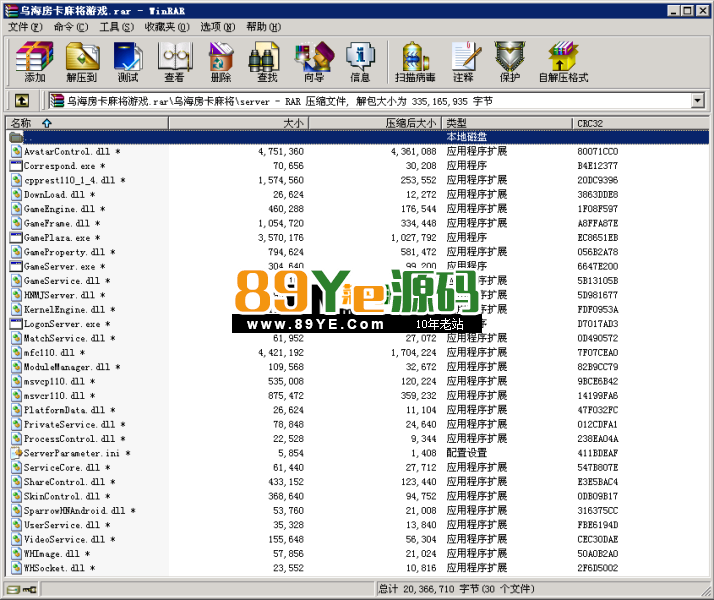Screen dimensions: 714x600
Task: Click the total bytes status bar text
Action: (456, 589)
